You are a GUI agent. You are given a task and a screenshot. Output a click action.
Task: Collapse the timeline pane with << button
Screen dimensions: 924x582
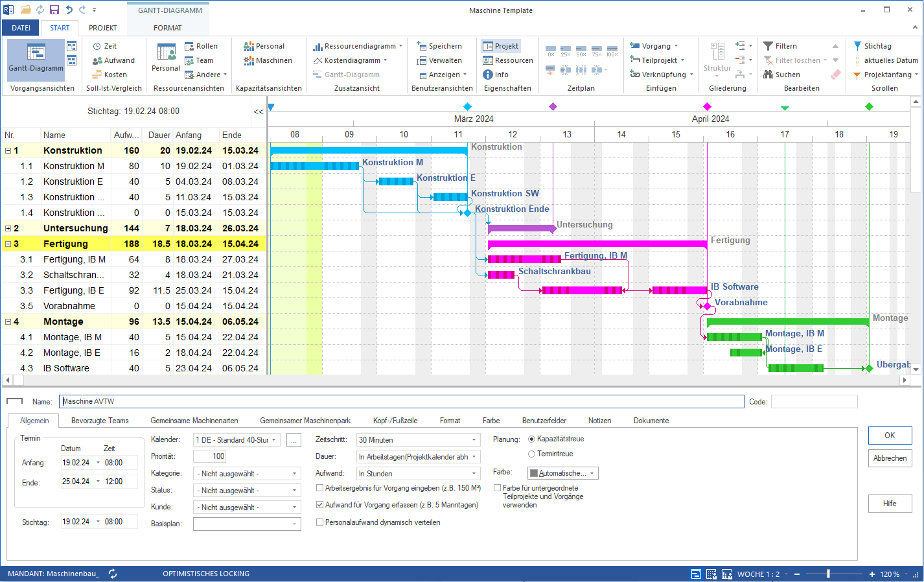(x=259, y=111)
